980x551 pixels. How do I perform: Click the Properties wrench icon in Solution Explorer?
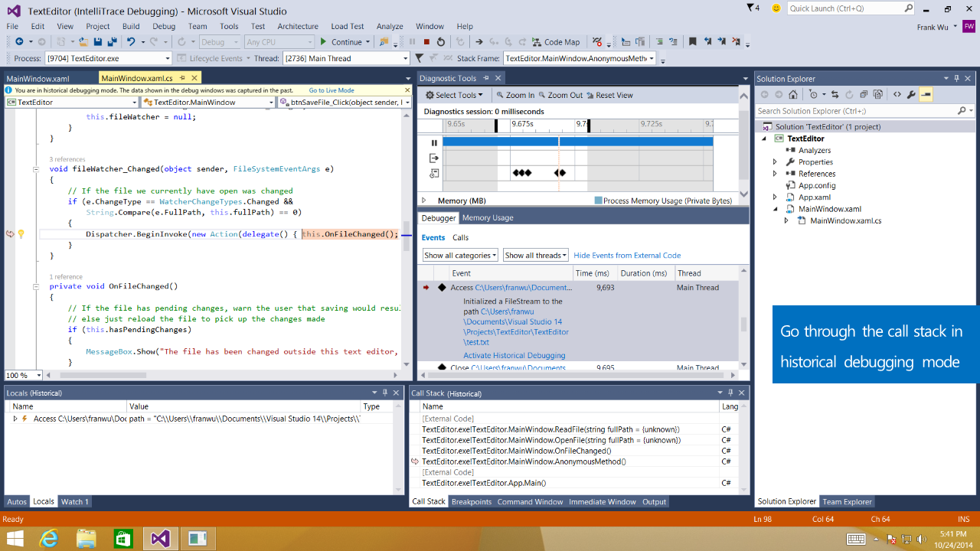(x=910, y=95)
